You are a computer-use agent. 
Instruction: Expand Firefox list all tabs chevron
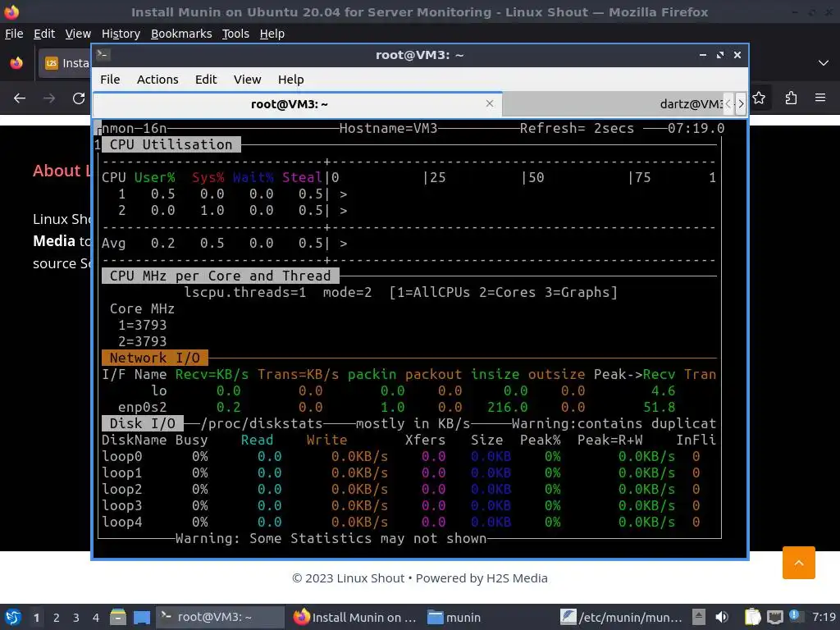[x=823, y=63]
